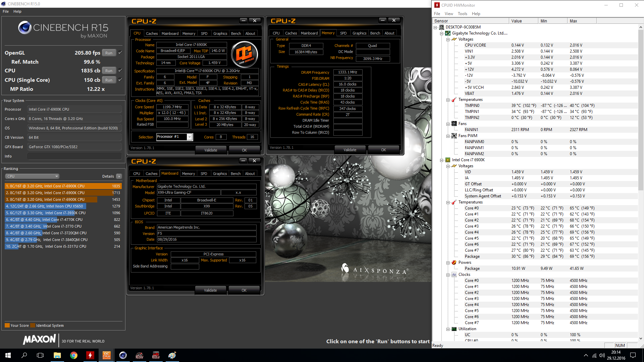This screenshot has width=644, height=362.
Task: Click the flame icon next to Powers
Action: [454, 262]
